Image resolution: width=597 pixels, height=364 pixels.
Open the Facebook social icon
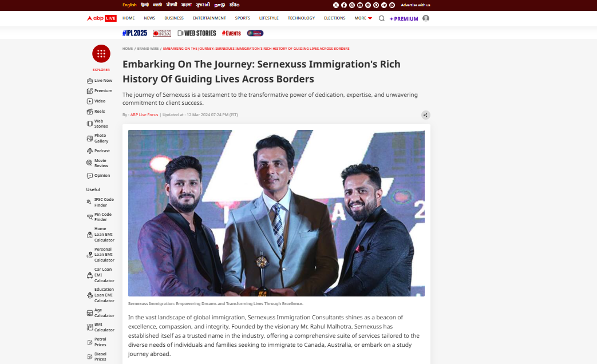click(x=344, y=5)
